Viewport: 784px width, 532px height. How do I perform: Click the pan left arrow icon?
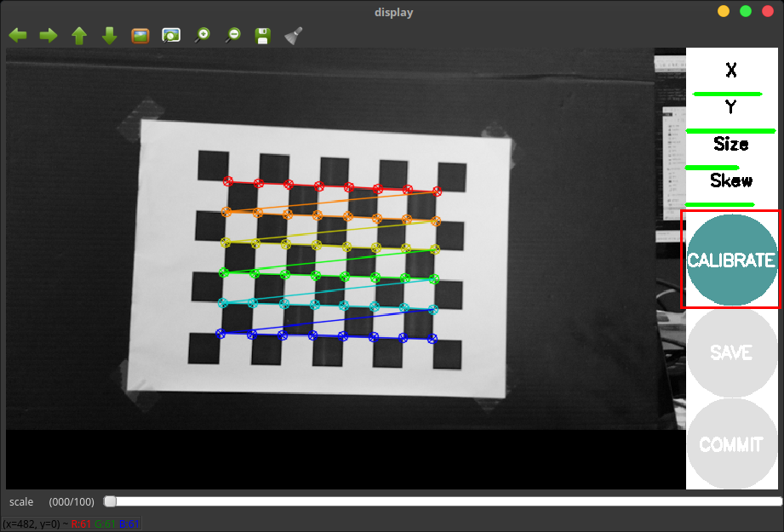point(18,36)
